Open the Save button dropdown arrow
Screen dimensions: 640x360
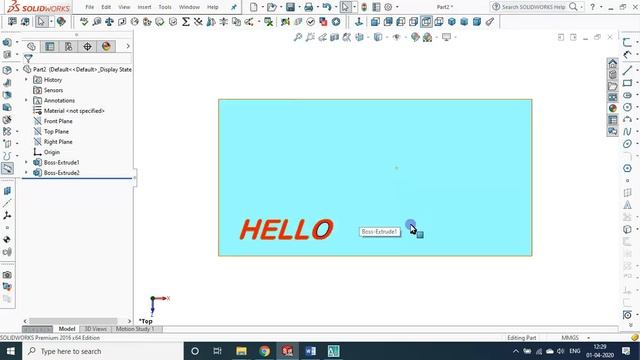point(299,7)
